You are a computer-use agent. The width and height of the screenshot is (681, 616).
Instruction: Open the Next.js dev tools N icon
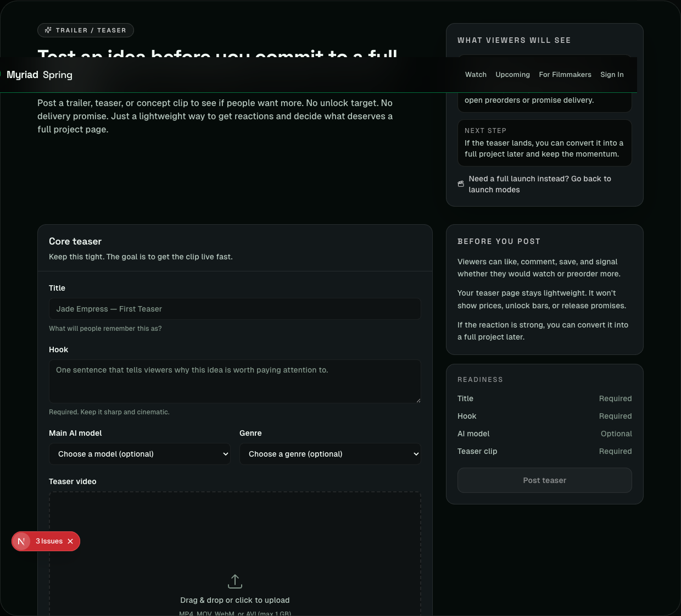(21, 541)
